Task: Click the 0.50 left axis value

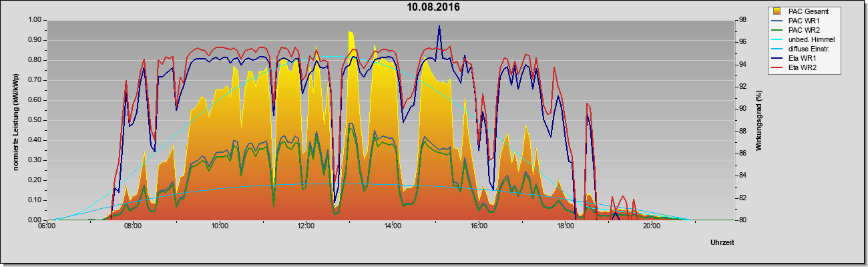Action: pos(35,120)
